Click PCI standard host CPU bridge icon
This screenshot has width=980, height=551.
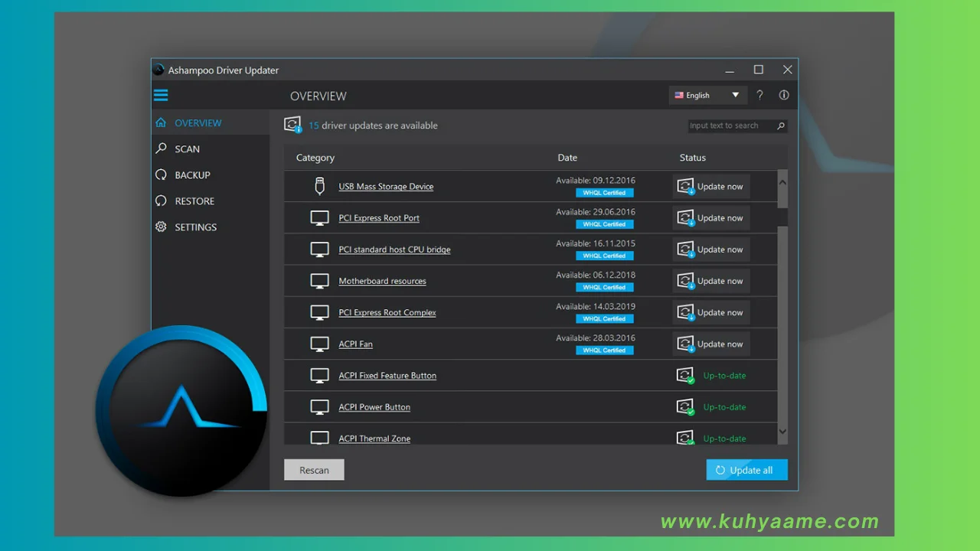pos(320,249)
